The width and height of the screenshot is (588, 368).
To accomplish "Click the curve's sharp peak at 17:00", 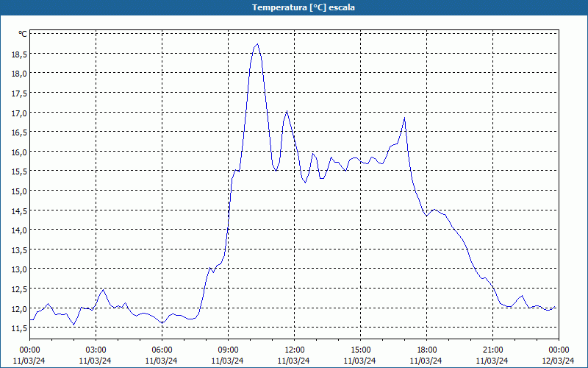I will (x=405, y=118).
